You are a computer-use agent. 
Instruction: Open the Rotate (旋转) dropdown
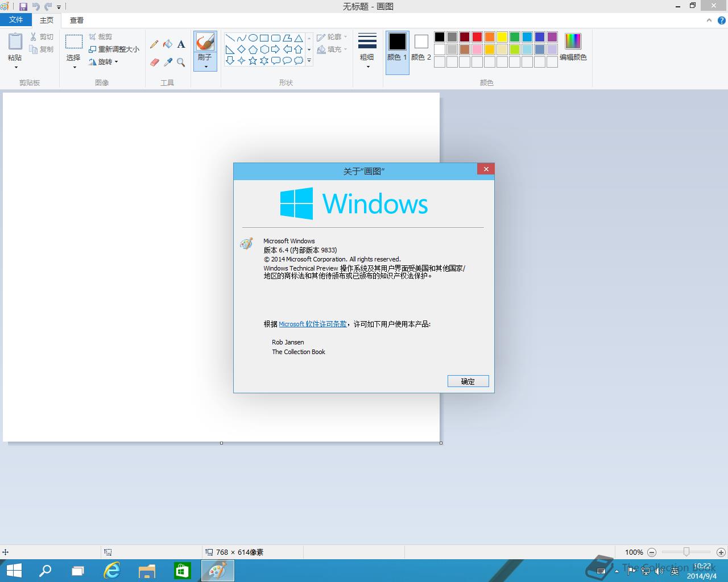point(104,62)
